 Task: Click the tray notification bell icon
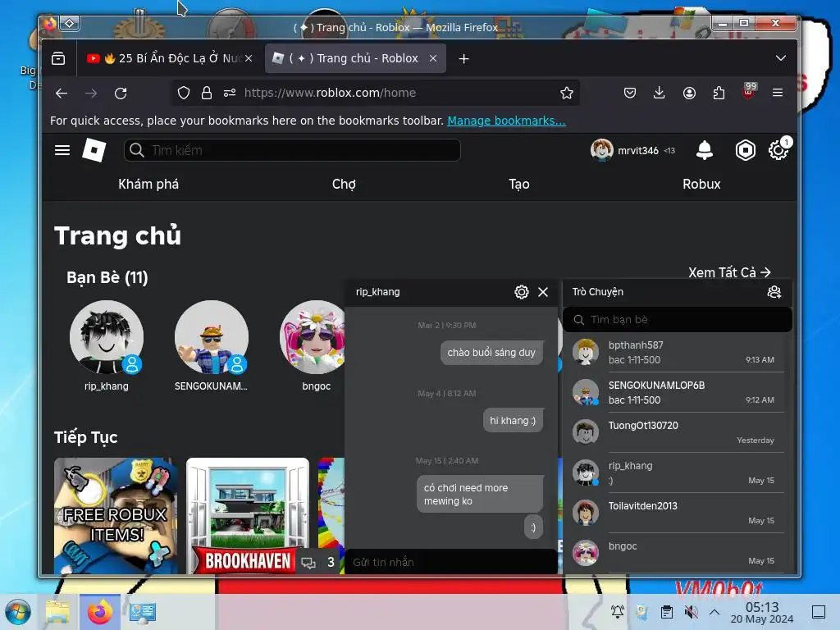coord(617,612)
